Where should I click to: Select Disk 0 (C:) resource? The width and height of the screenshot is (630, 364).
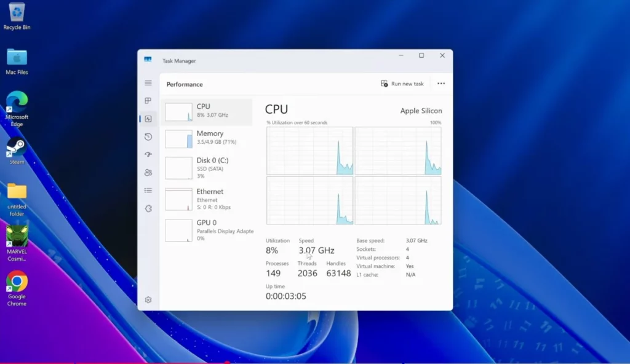point(207,167)
